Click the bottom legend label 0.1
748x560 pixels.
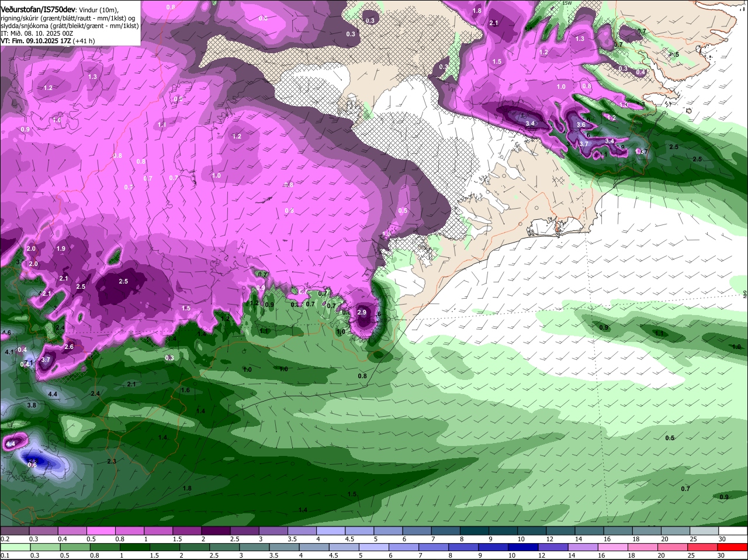[x=5, y=555]
